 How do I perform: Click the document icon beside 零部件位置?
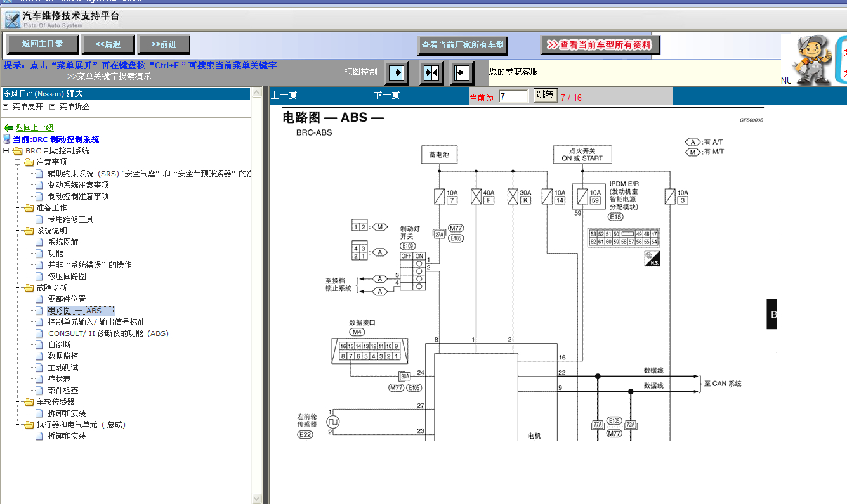[x=40, y=299]
